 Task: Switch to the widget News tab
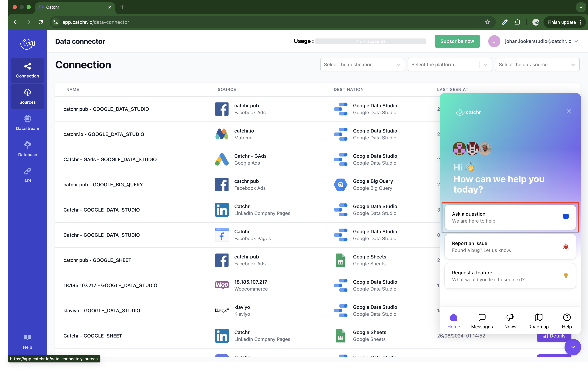[x=510, y=321]
